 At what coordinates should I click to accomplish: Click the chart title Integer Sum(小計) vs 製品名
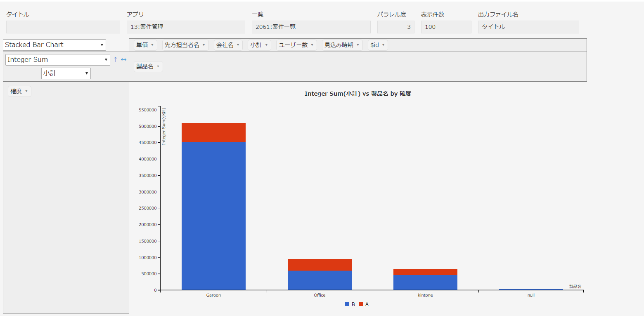[358, 94]
